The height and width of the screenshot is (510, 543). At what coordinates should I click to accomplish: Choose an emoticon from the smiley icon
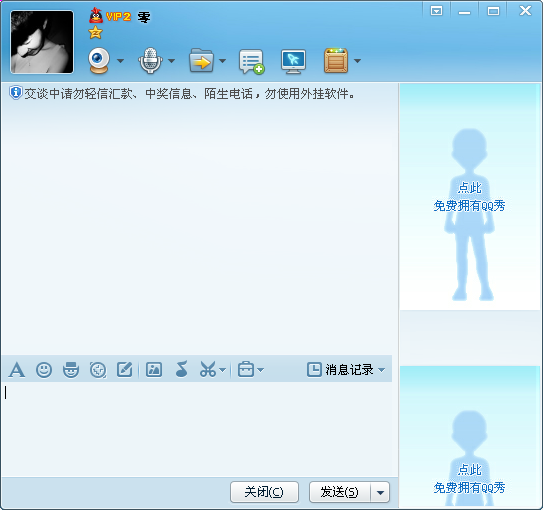(44, 370)
